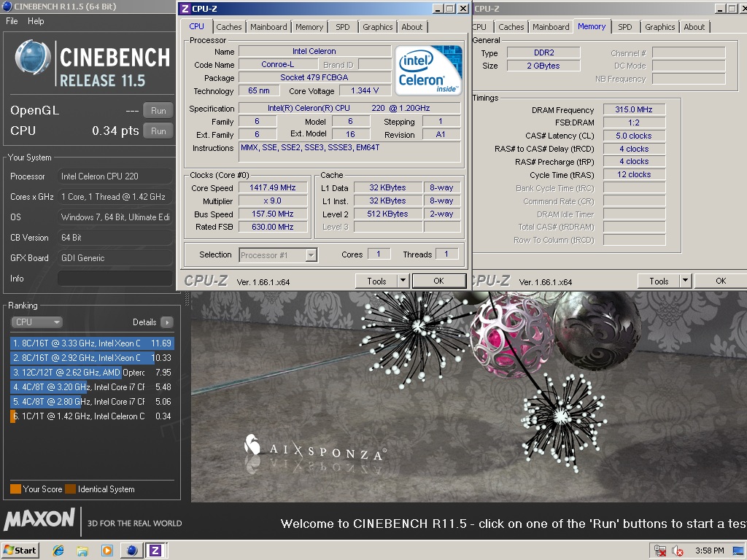This screenshot has width=747, height=560.
Task: Click the CPU-Z title bar icon
Action: coord(185,9)
